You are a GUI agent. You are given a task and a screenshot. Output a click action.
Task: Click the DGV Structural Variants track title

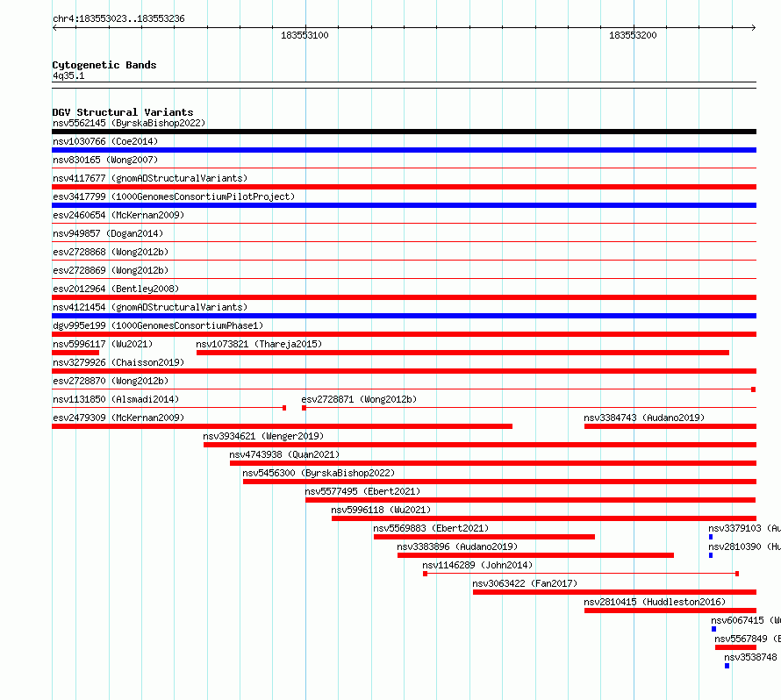pos(123,112)
